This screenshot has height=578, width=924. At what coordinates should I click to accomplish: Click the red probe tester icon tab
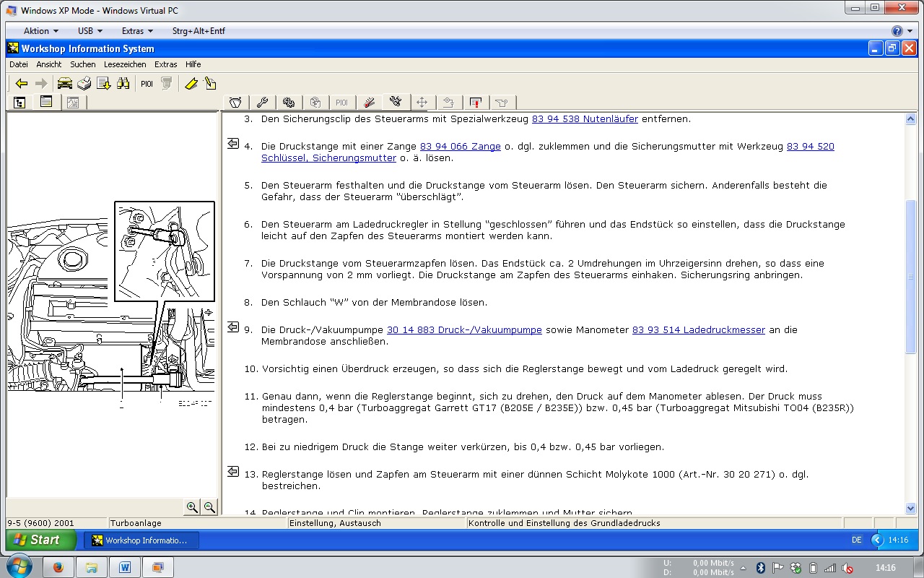pos(369,103)
